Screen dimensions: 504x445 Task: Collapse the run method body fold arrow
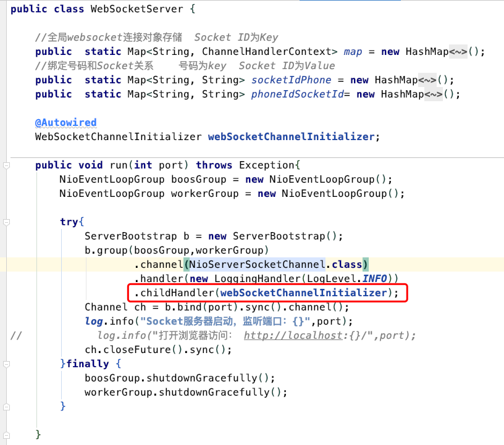click(x=6, y=165)
